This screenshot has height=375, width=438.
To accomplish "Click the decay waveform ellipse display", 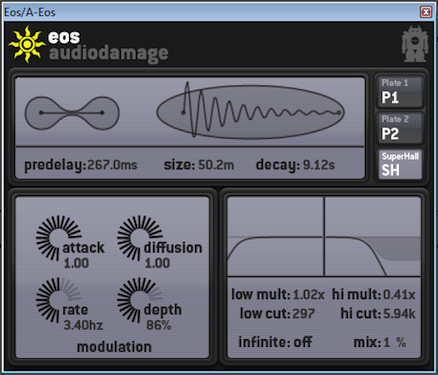I will 250,111.
